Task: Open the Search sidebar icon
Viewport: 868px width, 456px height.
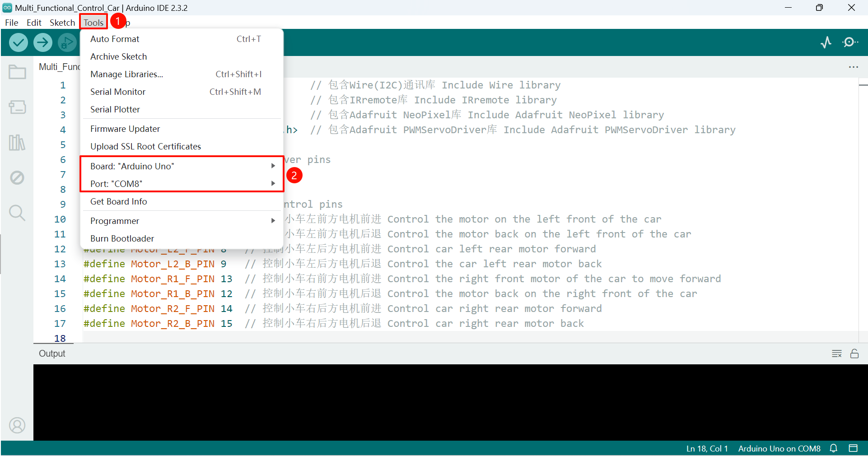Action: point(17,213)
